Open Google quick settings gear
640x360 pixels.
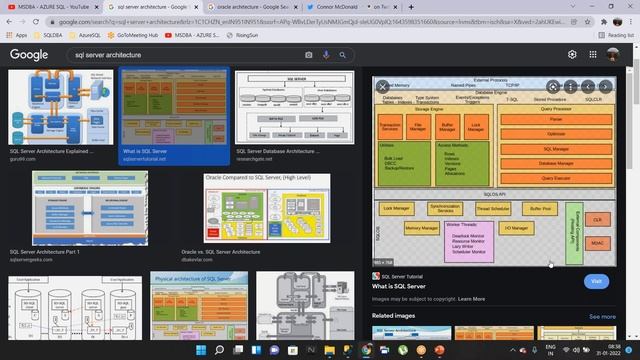click(572, 54)
